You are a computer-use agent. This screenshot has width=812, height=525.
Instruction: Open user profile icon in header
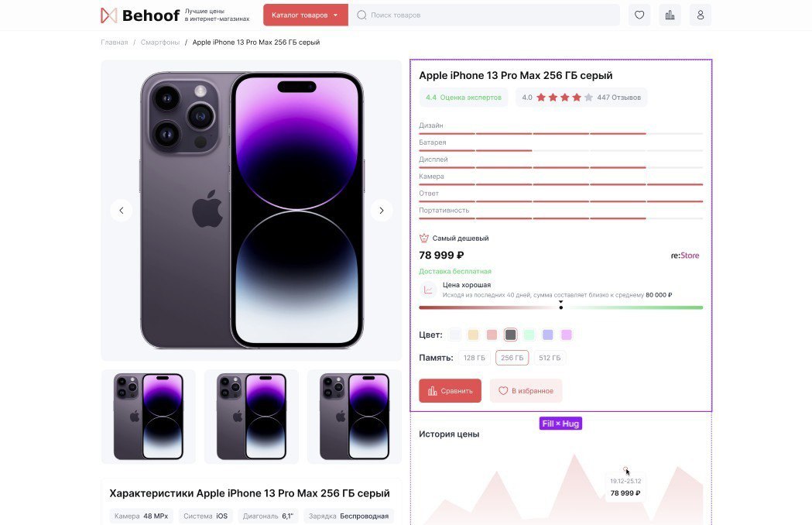tap(700, 15)
